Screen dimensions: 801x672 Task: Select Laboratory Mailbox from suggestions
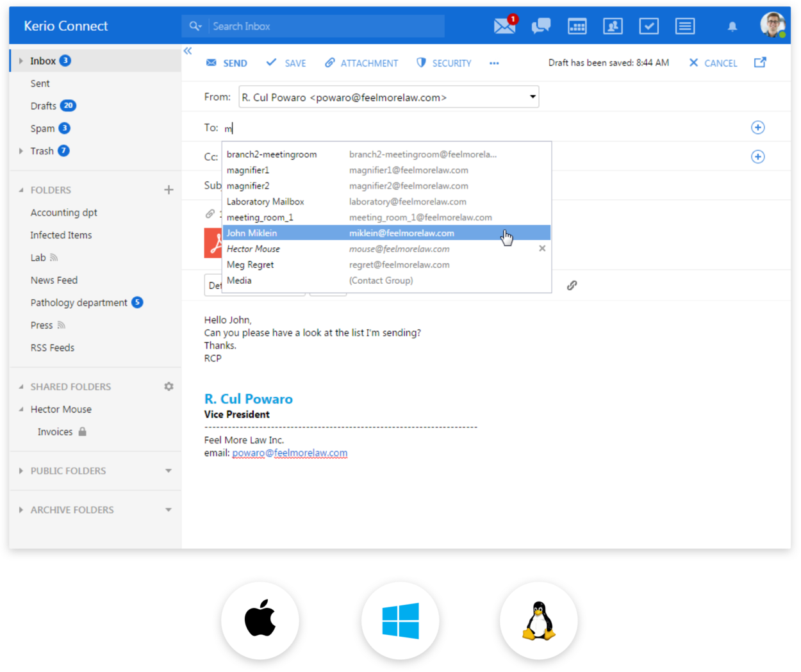click(386, 202)
